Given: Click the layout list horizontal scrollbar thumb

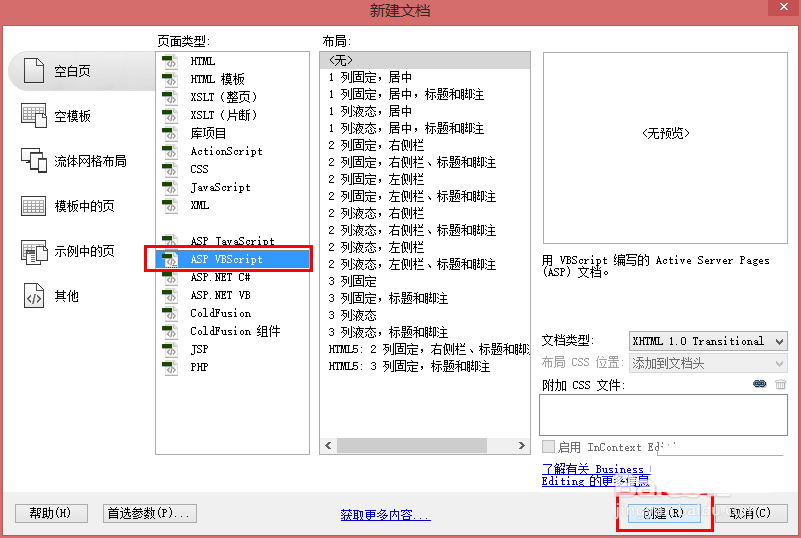Looking at the screenshot, I should point(412,446).
